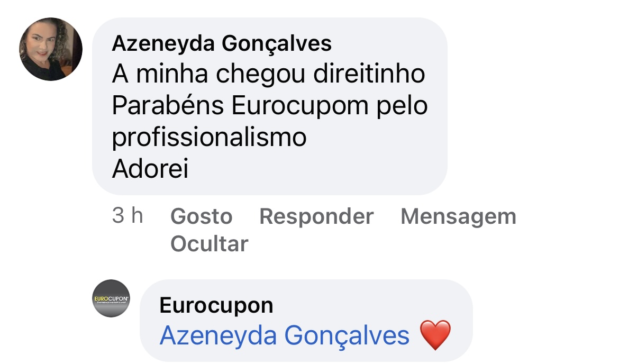Open the Eurocupon page name in the reply
619x364 pixels.
[x=216, y=305]
